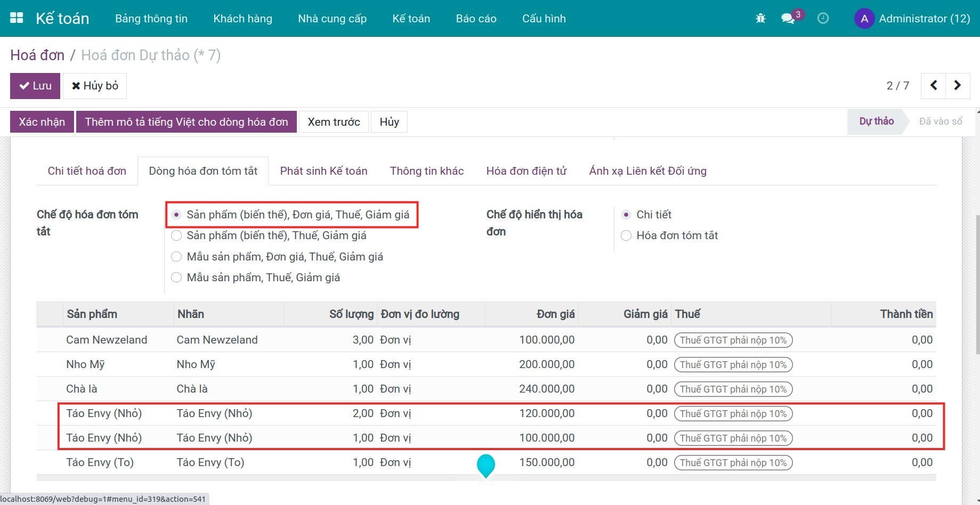Go to the previous invoice record
Image resolution: width=980 pixels, height=505 pixels.
click(x=934, y=86)
